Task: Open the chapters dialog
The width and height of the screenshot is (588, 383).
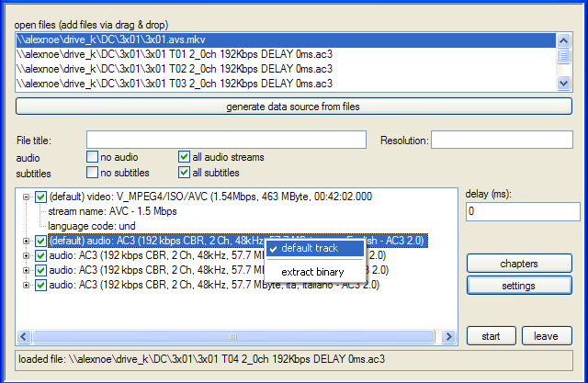Action: (x=519, y=264)
